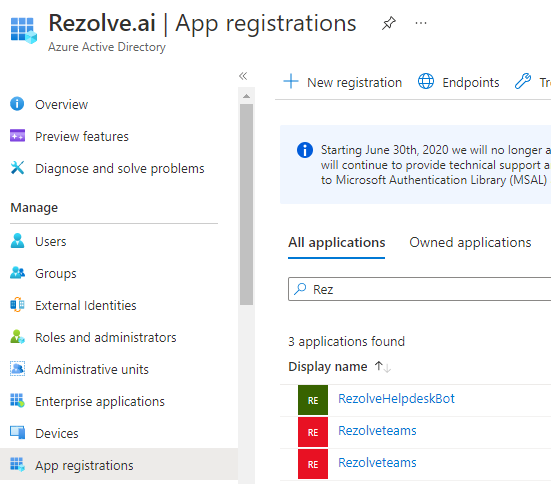Go to Groups
The image size is (551, 484).
pos(56,273)
